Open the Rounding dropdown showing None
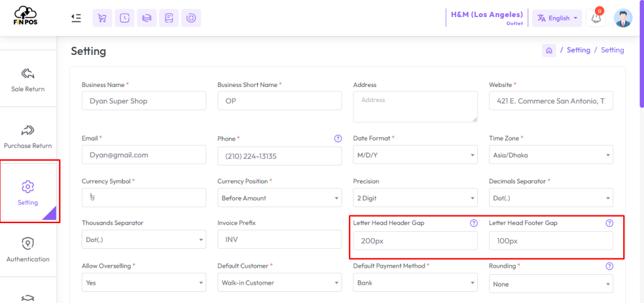 [551, 283]
